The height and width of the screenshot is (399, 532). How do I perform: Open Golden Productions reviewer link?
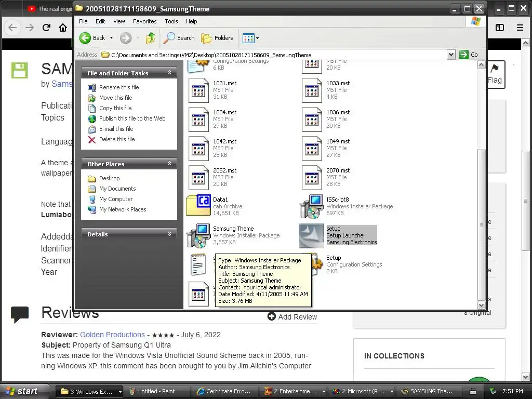(112, 335)
